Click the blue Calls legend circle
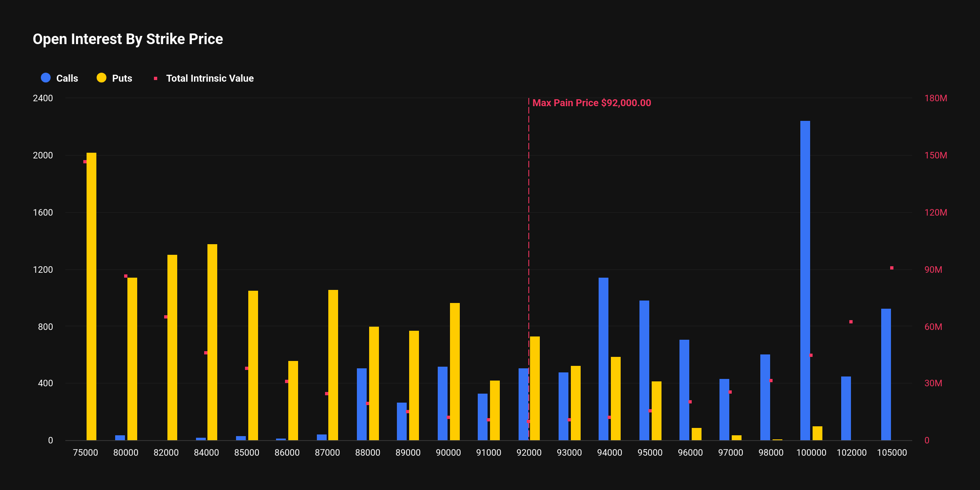Screen dimensions: 980x490 [x=46, y=78]
